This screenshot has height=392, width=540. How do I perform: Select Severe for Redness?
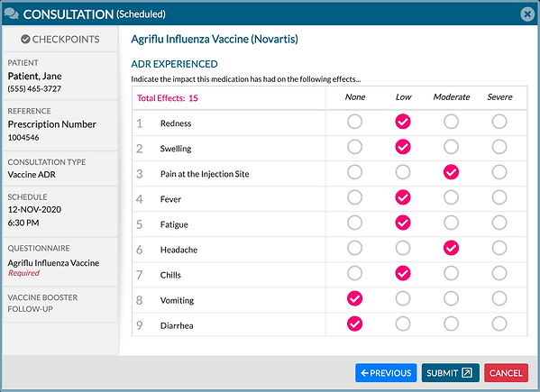pos(499,122)
